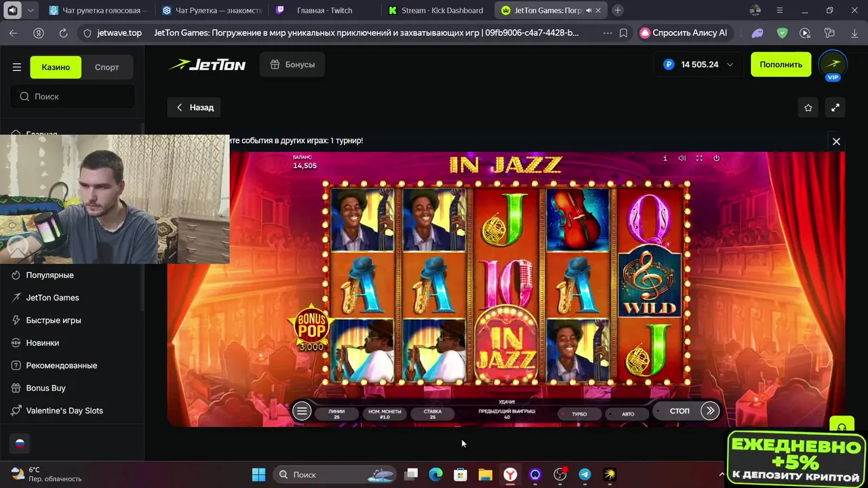
Task: Open File Explorer from the taskbar
Action: pos(485,474)
